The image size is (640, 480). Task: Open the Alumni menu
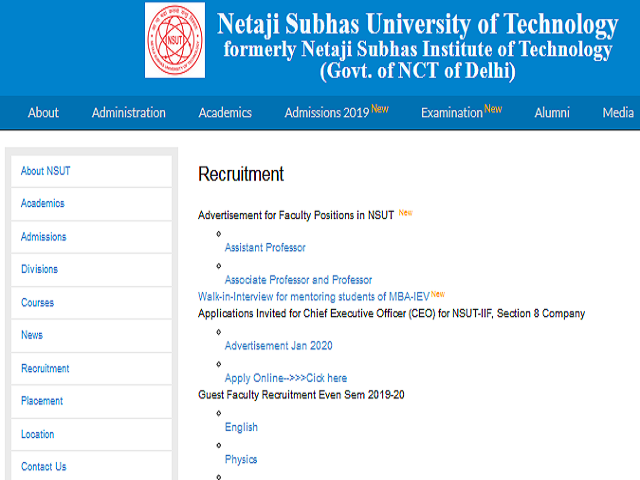click(x=552, y=113)
